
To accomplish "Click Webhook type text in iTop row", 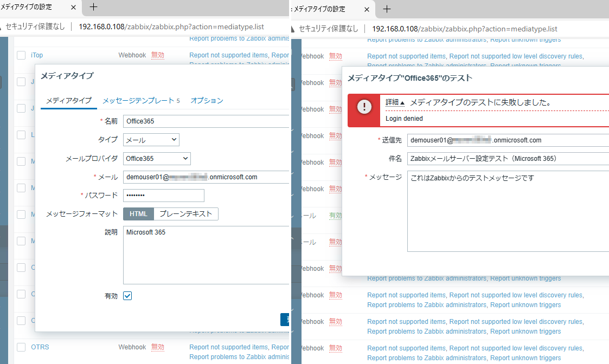I will (132, 55).
